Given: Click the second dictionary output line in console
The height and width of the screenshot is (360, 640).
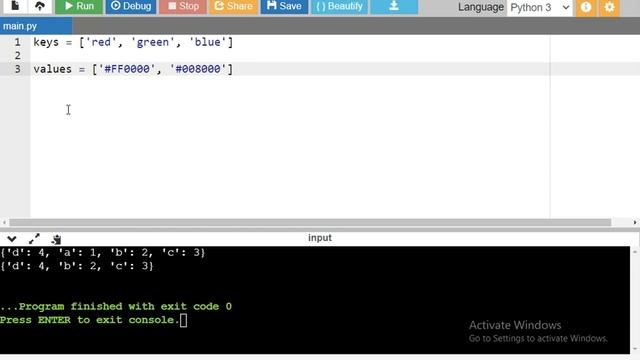Looking at the screenshot, I should [77, 266].
